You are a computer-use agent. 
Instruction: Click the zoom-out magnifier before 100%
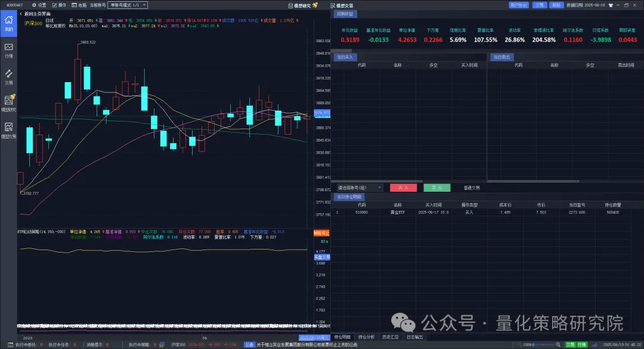pos(519,345)
